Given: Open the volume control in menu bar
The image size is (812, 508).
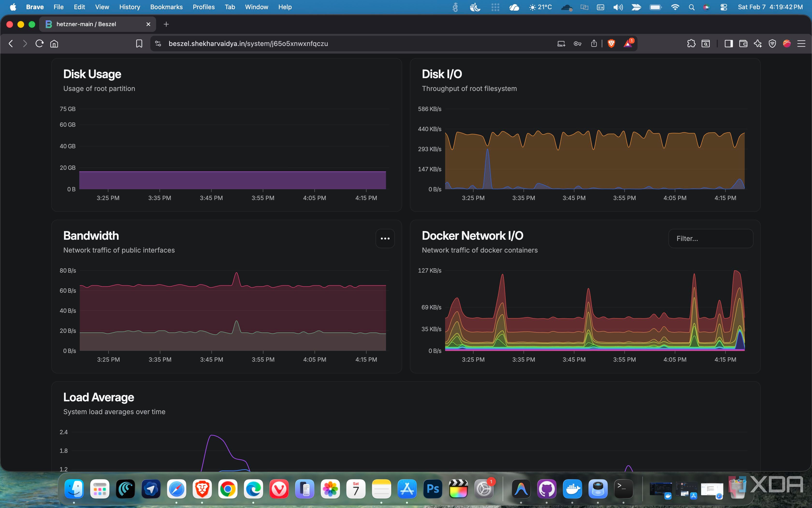Looking at the screenshot, I should point(618,7).
